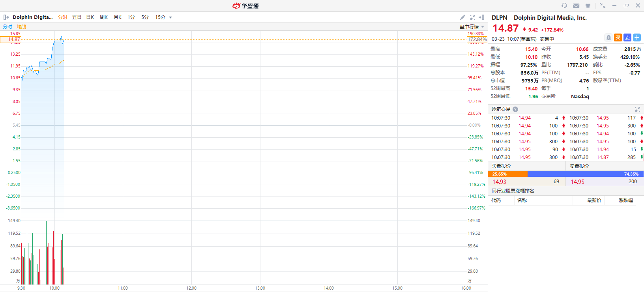644x292 pixels.
Task: Click the 172.84% percent tag on chart axis
Action: (477, 39)
